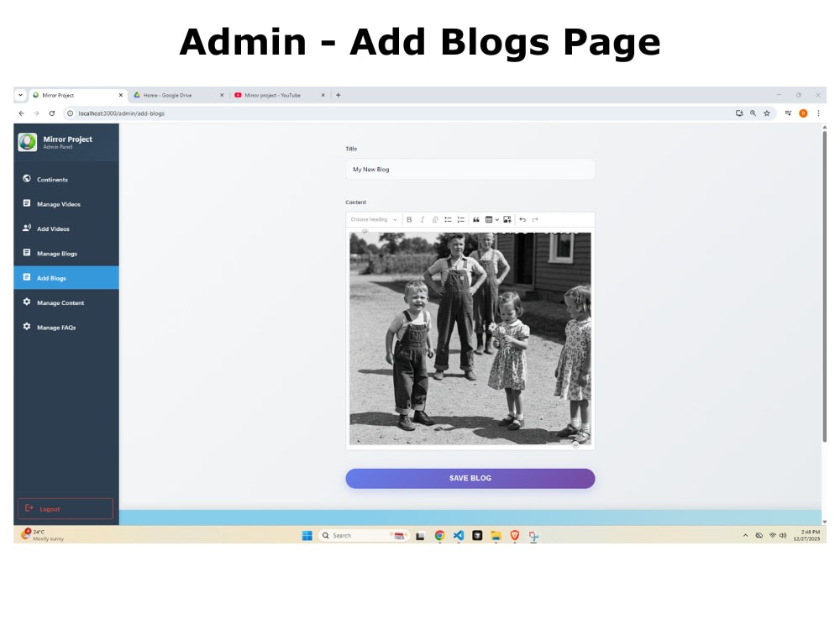Switch to Home - Google Drive tab
840x630 pixels.
tap(167, 96)
